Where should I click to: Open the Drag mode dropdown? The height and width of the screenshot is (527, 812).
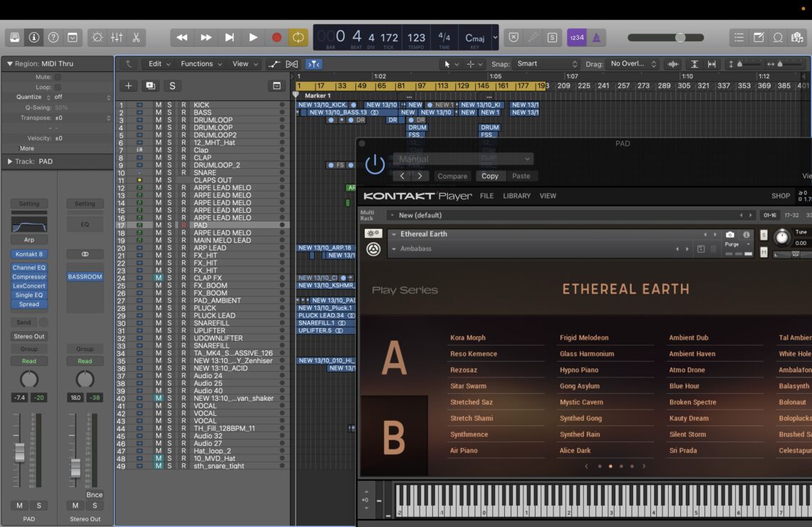pos(633,64)
